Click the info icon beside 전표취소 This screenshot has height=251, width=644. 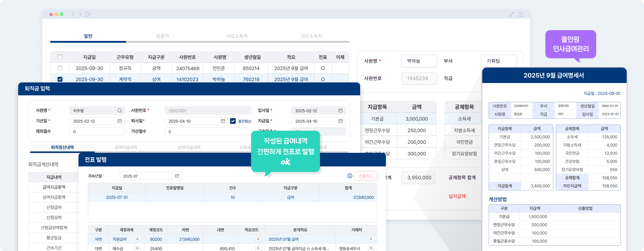(350, 176)
